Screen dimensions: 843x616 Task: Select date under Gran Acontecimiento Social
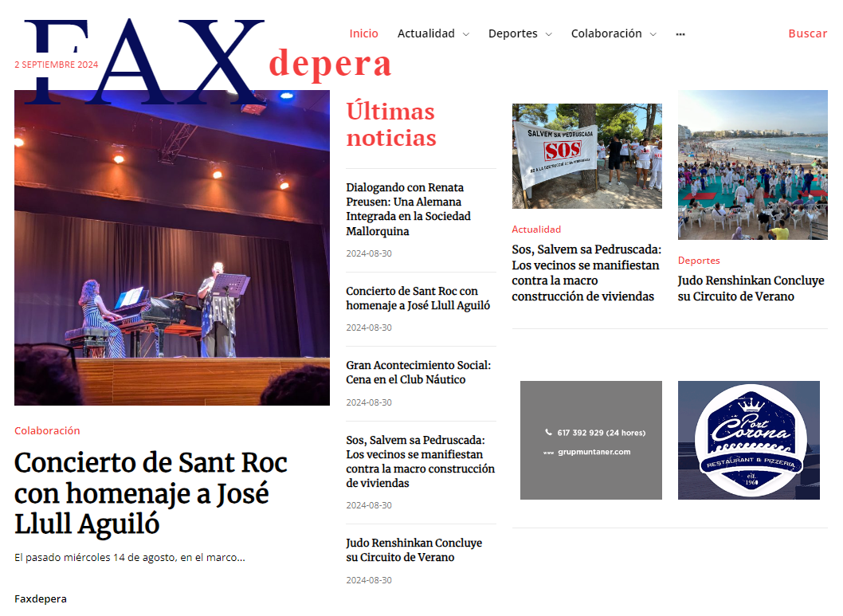369,402
